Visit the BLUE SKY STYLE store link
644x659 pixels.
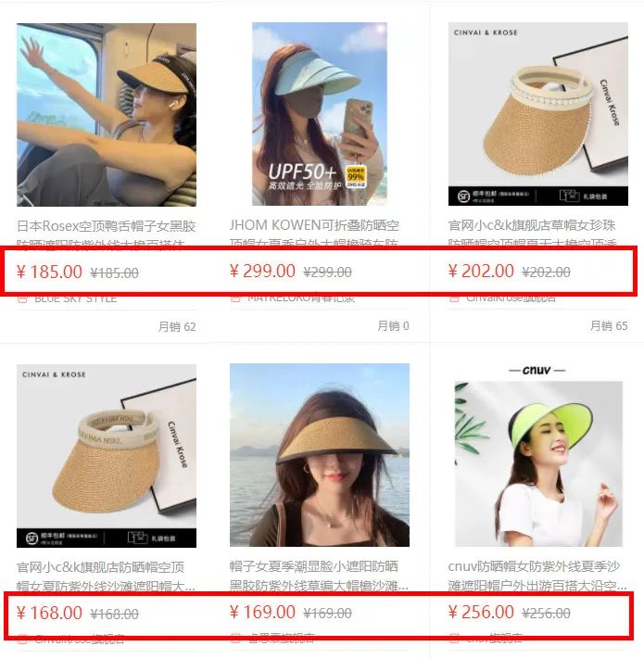(76, 298)
